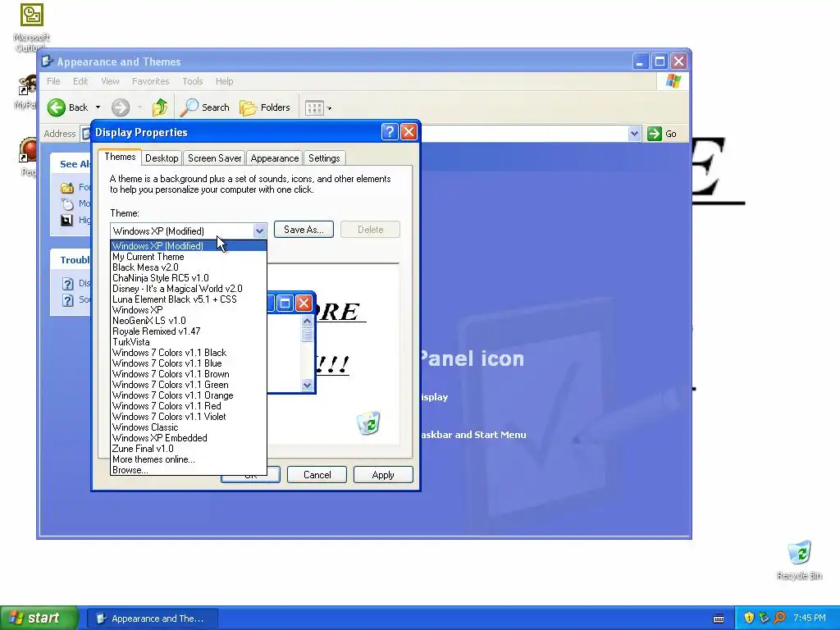Click the Sound troubleshooter help icon
840x630 pixels.
pyautogui.click(x=67, y=300)
